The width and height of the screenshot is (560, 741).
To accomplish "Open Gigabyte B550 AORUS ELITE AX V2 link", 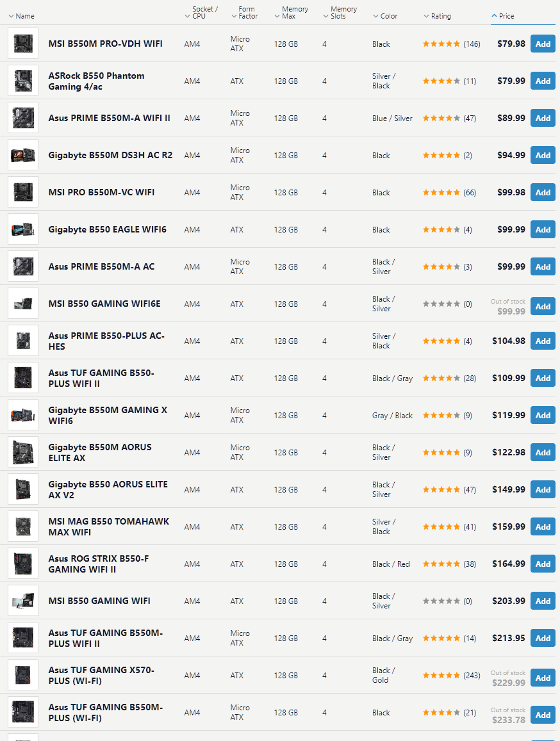I will [108, 489].
